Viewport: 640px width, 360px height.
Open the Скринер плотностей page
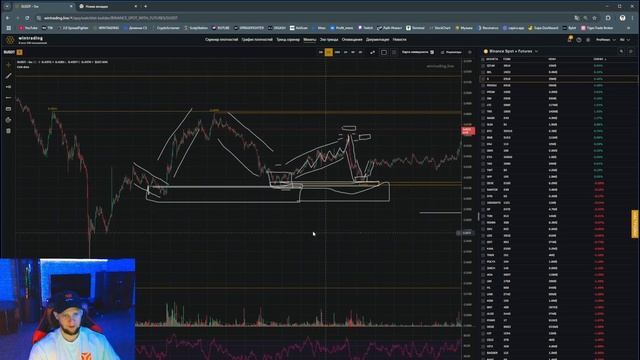coord(221,40)
